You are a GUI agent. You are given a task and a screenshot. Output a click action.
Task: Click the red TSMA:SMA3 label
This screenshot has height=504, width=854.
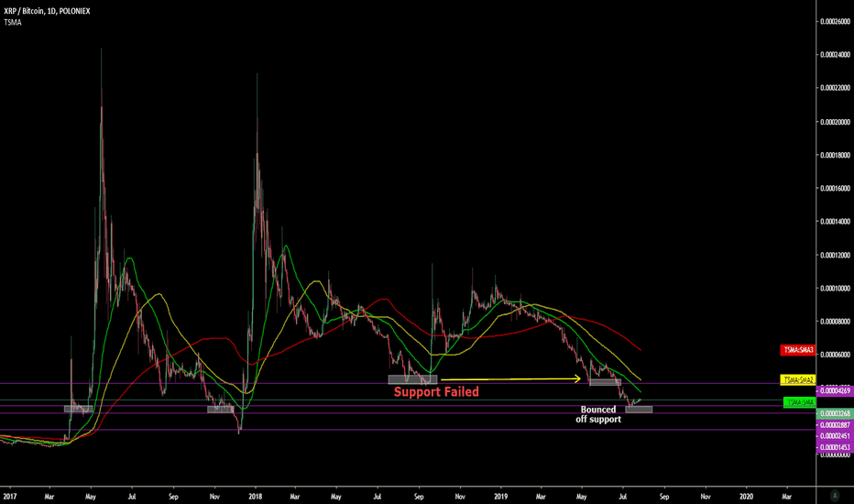pos(798,350)
